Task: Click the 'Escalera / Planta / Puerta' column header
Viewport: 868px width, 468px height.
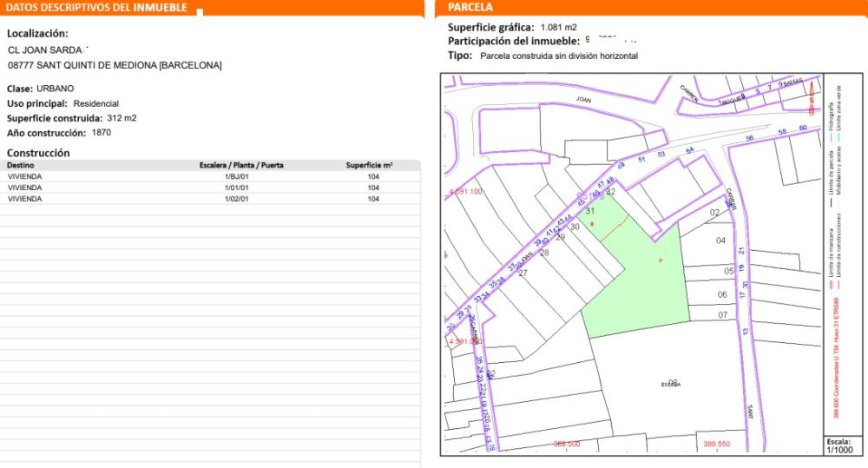Action: coord(241,165)
